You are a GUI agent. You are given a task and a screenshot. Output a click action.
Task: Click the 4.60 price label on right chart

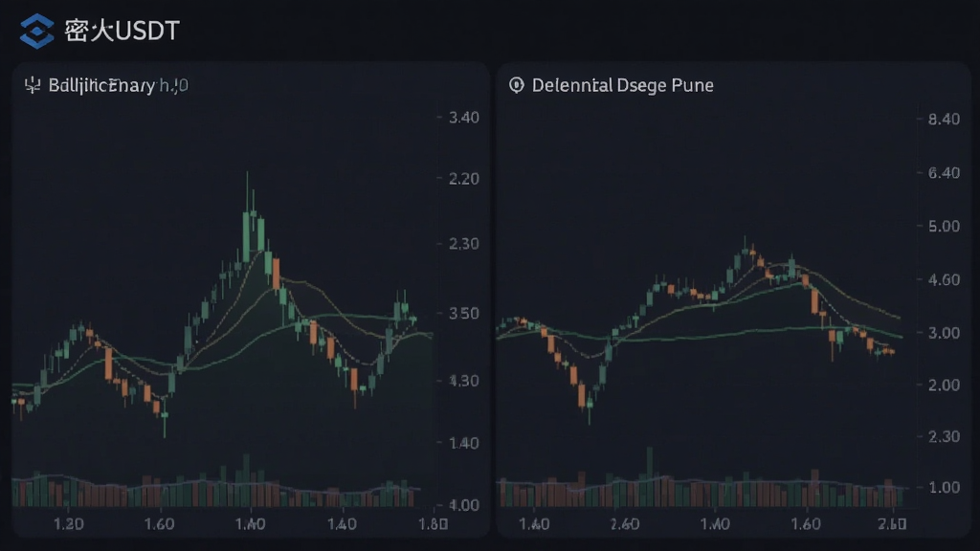pos(944,279)
